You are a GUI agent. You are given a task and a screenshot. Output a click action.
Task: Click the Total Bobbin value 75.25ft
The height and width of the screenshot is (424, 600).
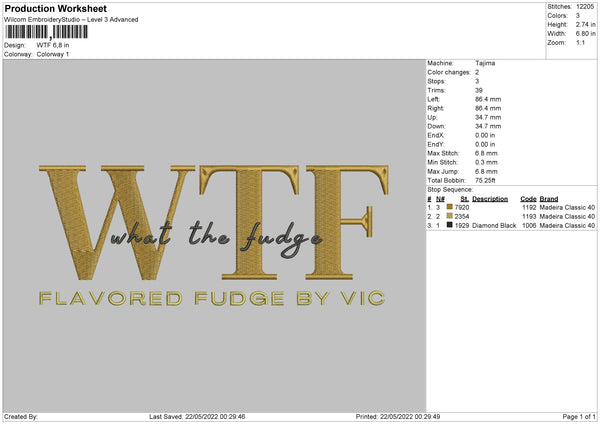coord(485,181)
